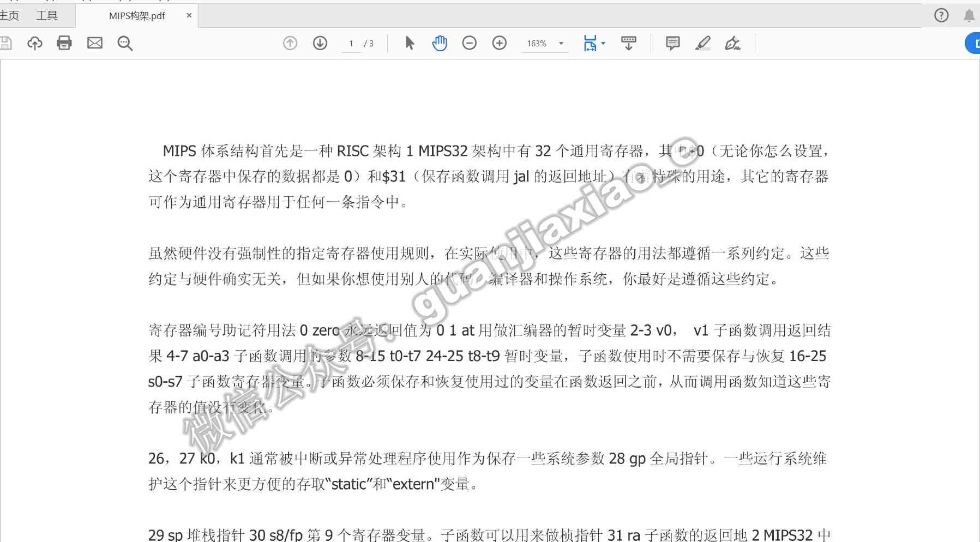The image size is (980, 542).
Task: View notifications bell icon
Action: tap(969, 15)
